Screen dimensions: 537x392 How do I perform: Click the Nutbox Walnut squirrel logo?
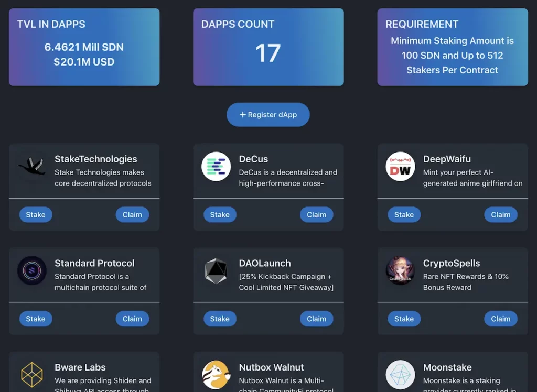(216, 375)
